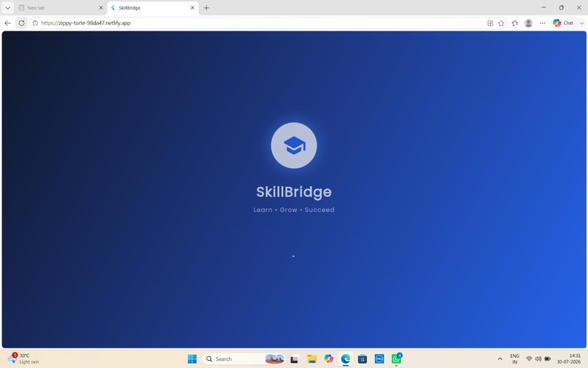Open a new tab with plus button
Screen dimensions: 588x368
click(206, 7)
